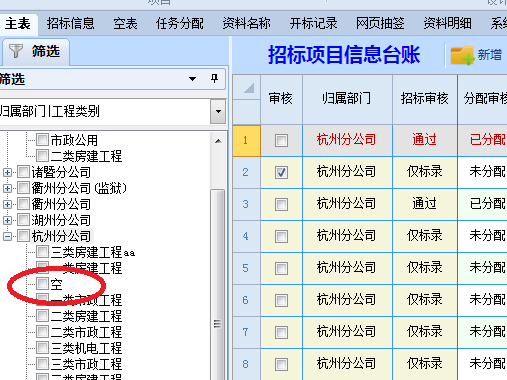Select 二类房建工程 under 市政公用 in tree
Image resolution: width=507 pixels, height=380 pixels.
pos(86,156)
